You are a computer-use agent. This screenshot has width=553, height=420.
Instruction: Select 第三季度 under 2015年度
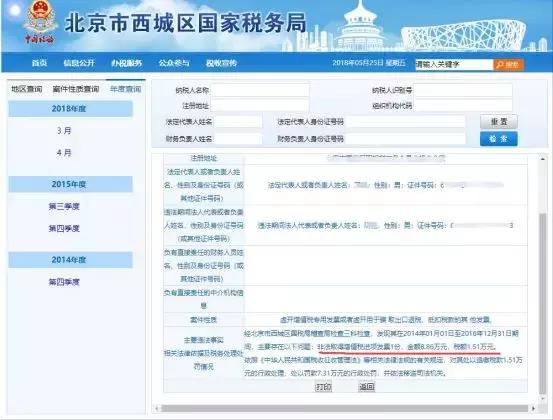[x=64, y=206]
